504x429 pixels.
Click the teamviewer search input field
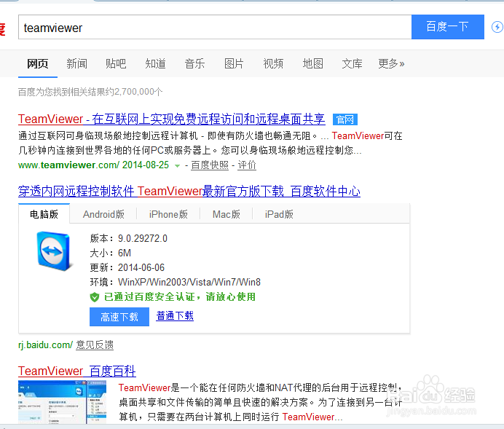pyautogui.click(x=215, y=27)
